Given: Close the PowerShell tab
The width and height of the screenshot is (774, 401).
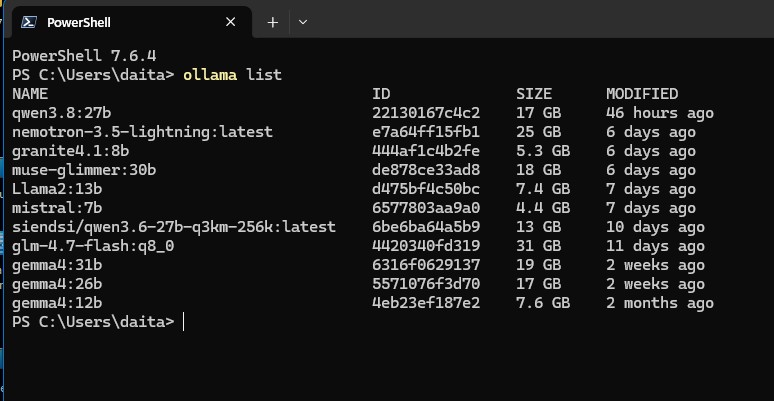Looking at the screenshot, I should (231, 22).
